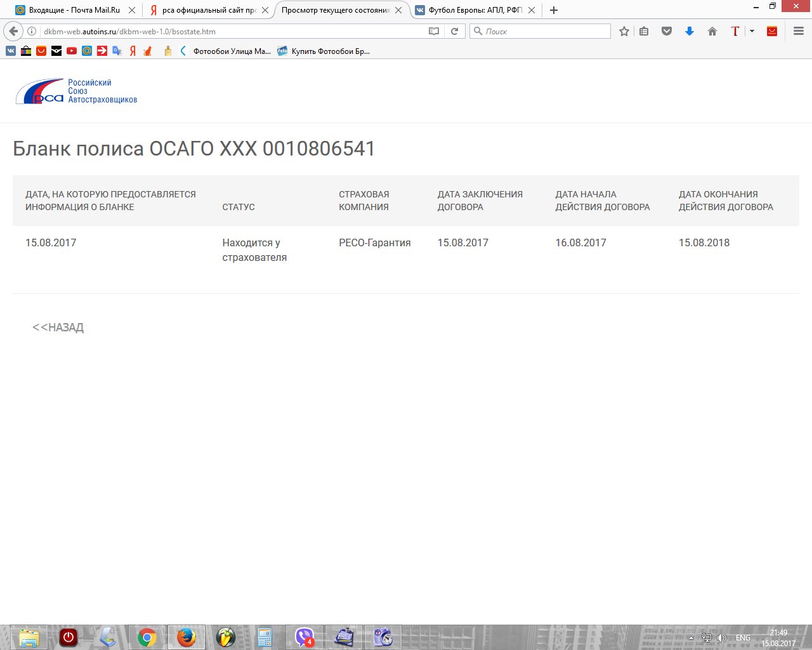Open the orange cat bookmark icon
812x650 pixels.
(148, 51)
